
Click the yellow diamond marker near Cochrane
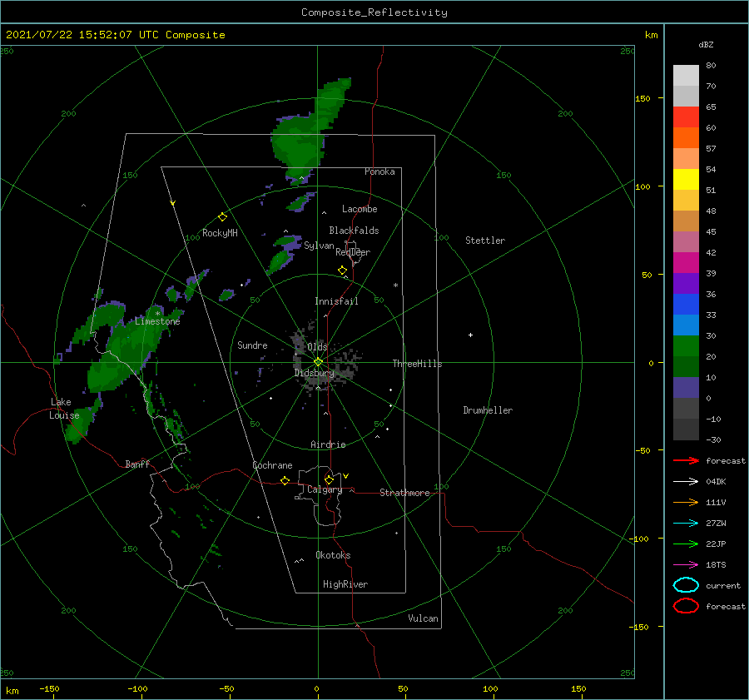[285, 480]
